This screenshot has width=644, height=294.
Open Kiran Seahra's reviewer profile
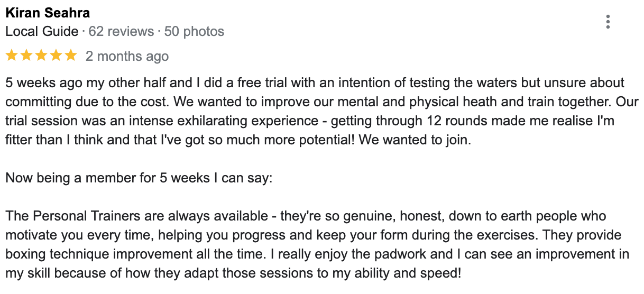coord(48,13)
